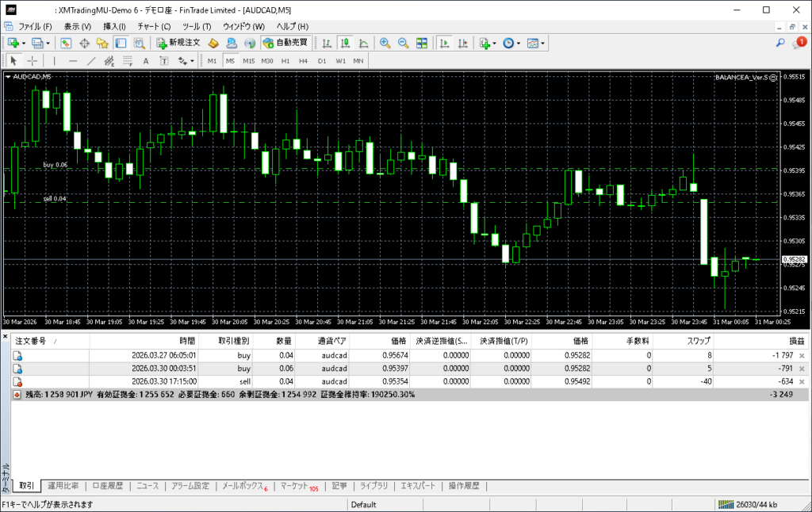Screen dimensions: 812x512
Task: Select the crosshair cursor tool
Action: click(32, 61)
